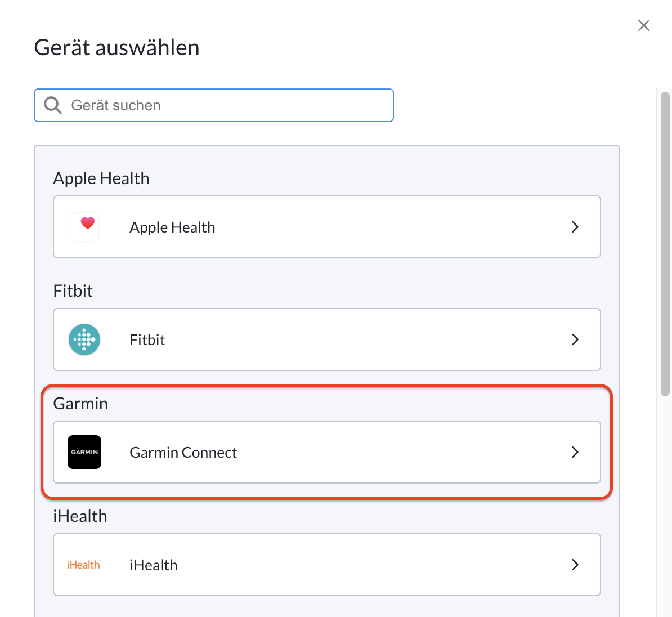
Task: Click the iHealth section heading
Action: tap(80, 516)
